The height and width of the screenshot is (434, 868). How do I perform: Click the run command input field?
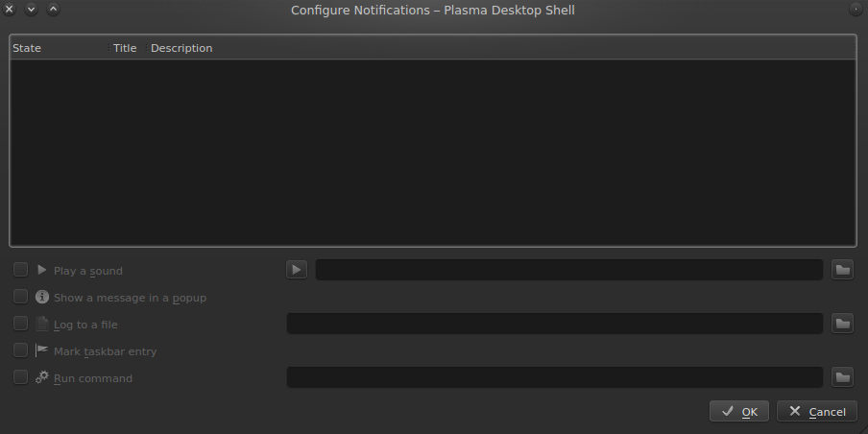tap(555, 377)
